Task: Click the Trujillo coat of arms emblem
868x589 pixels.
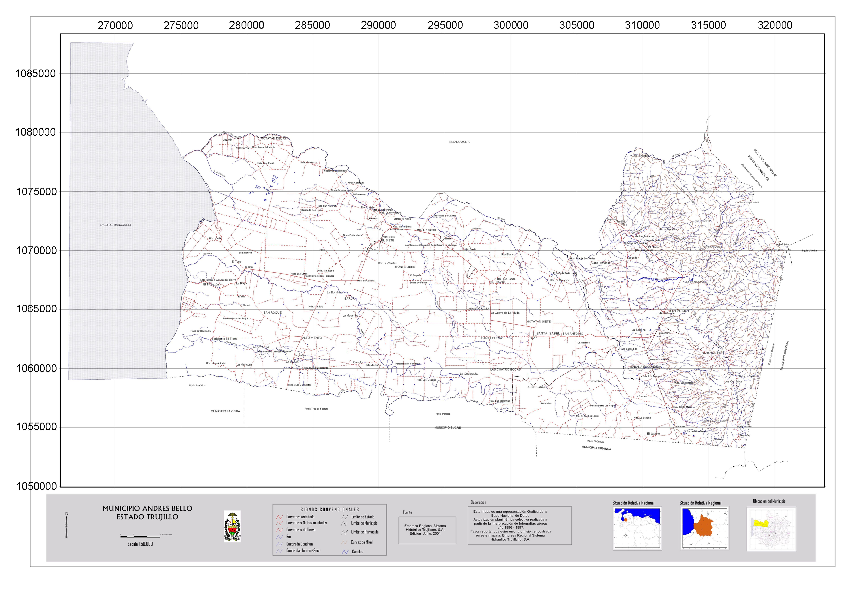Action: 232,526
